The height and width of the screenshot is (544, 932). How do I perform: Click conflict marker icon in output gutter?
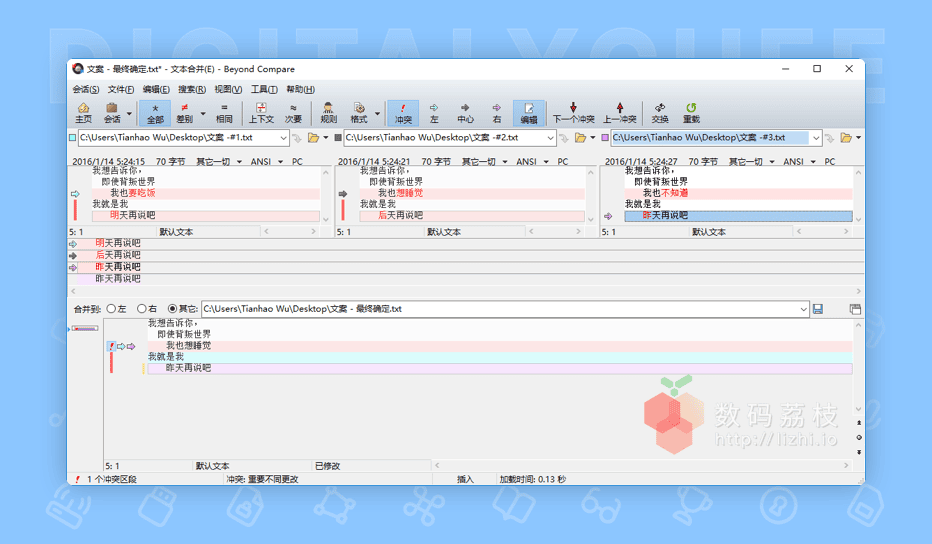coord(111,346)
